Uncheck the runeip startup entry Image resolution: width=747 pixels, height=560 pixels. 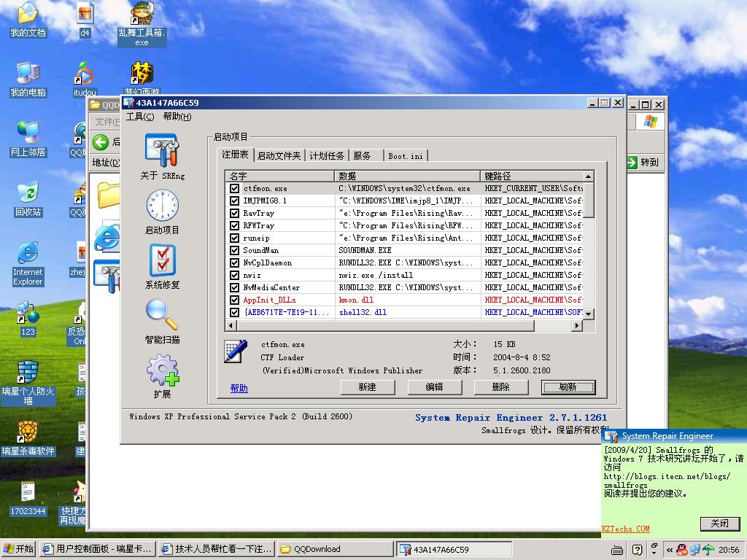pyautogui.click(x=234, y=238)
